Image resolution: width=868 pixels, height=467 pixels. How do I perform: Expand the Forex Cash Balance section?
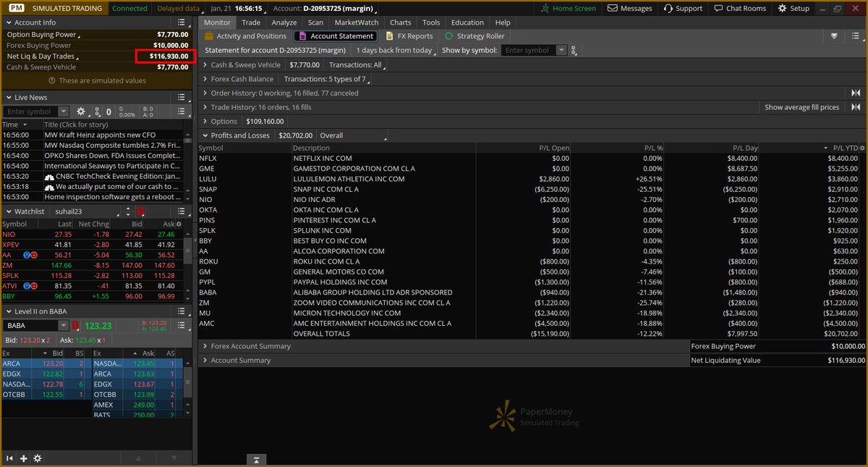coord(205,79)
